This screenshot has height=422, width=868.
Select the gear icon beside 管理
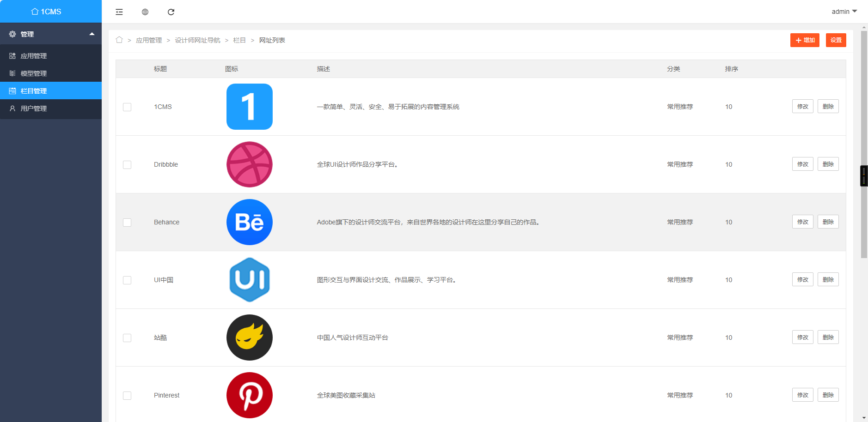pyautogui.click(x=12, y=33)
